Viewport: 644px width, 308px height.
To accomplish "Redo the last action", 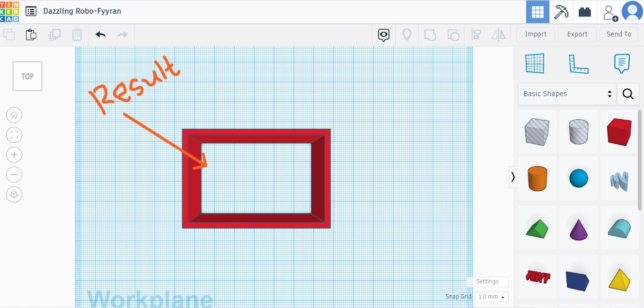I will click(x=123, y=35).
